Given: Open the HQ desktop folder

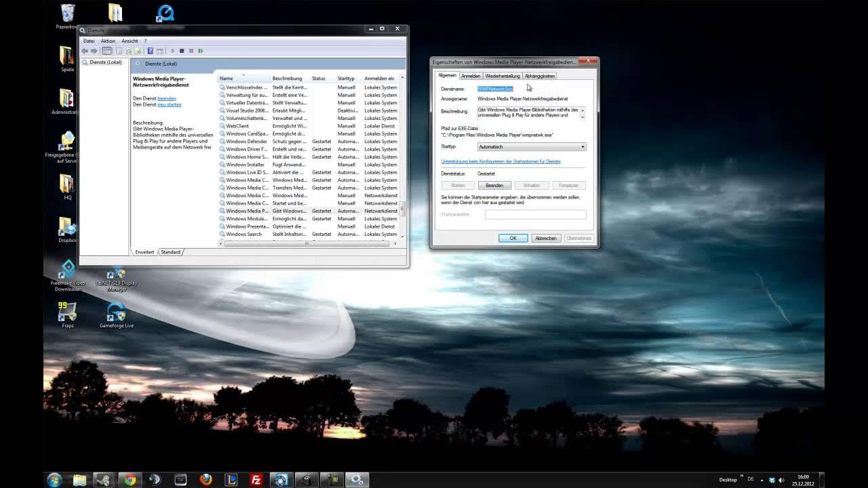Looking at the screenshot, I should pos(67,187).
